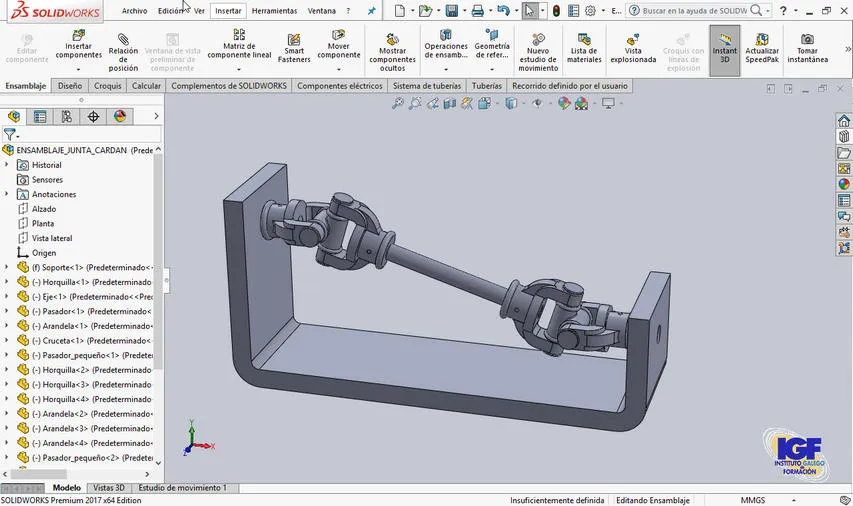This screenshot has width=853, height=506.
Task: Open the Herramientas menu
Action: click(x=274, y=11)
